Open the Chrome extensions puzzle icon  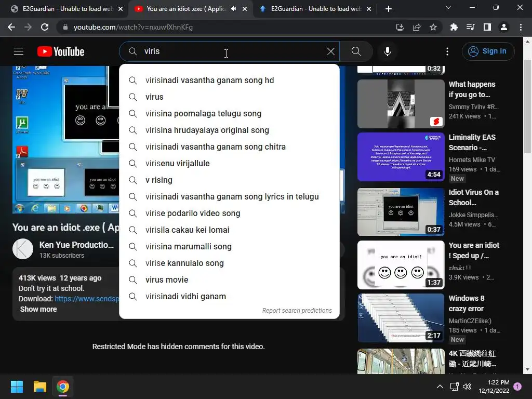(454, 27)
